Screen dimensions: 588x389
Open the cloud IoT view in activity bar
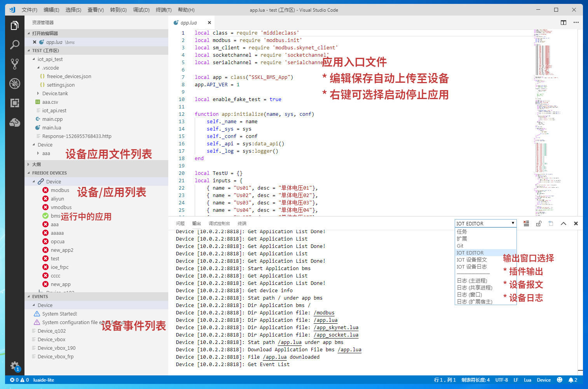(14, 123)
